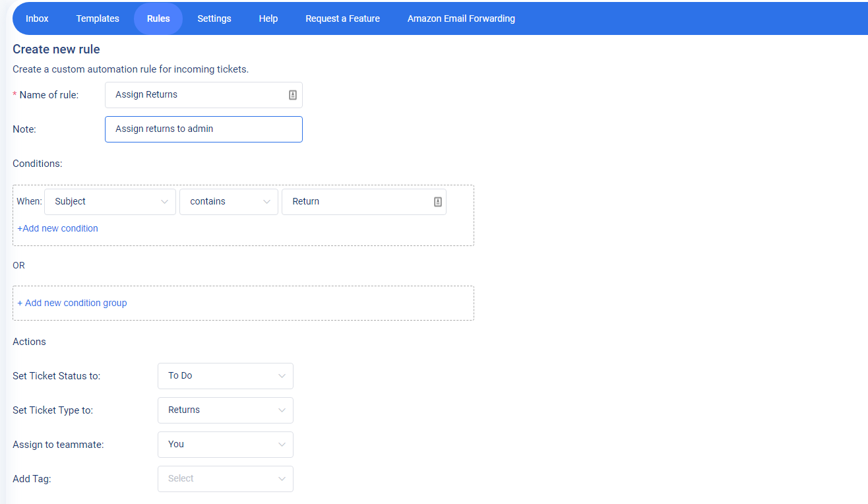Screen dimensions: 868x504
Task: Open the Set Ticket Status dropdown showing To Do
Action: pos(226,376)
